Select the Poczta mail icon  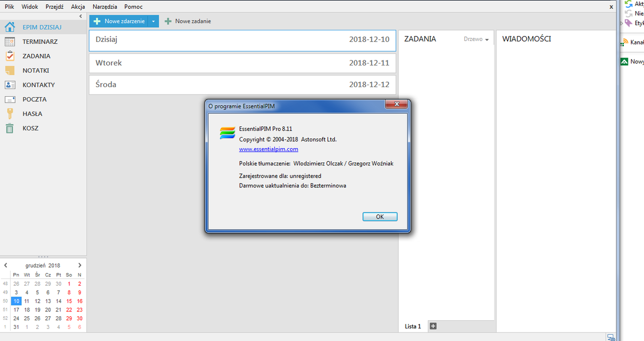coord(10,100)
